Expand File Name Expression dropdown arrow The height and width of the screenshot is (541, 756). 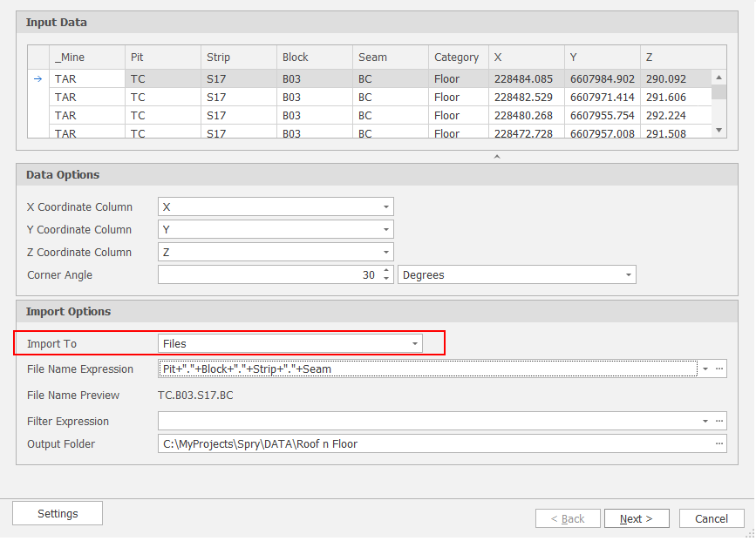(705, 369)
